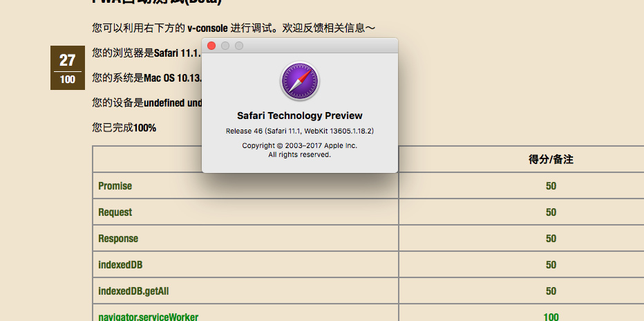Screen dimensions: 644x321
Task: Click the 您的系统是Mac OS 10.13 line
Action: pyautogui.click(x=146, y=77)
